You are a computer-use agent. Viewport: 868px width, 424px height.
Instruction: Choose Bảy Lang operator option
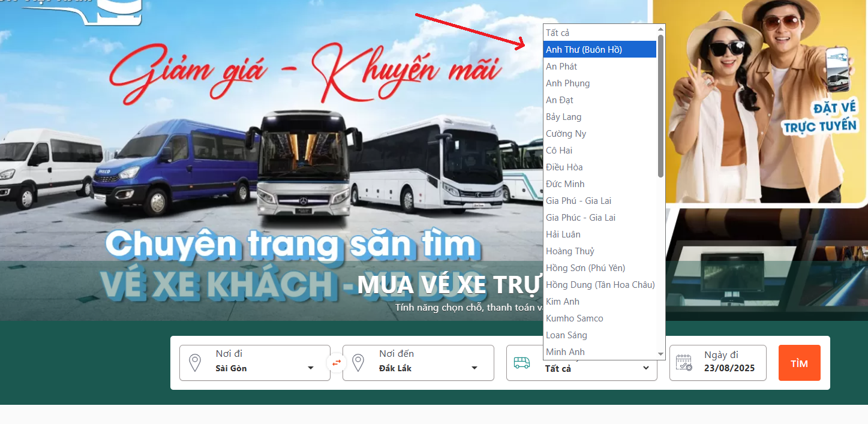click(600, 117)
